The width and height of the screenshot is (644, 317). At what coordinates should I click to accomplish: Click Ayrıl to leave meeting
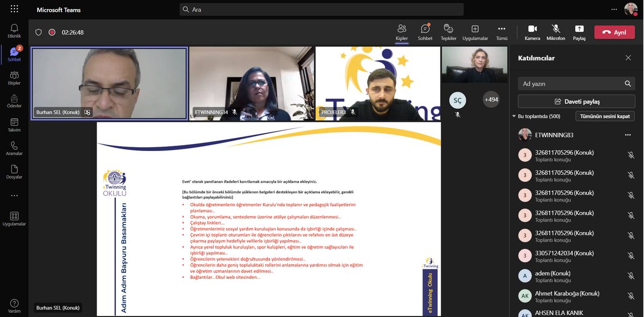click(x=614, y=32)
